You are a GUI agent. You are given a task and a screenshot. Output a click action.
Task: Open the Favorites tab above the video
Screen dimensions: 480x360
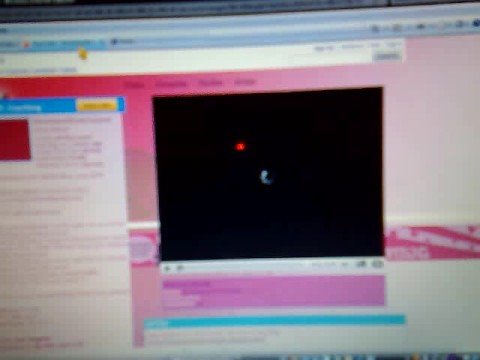171,84
